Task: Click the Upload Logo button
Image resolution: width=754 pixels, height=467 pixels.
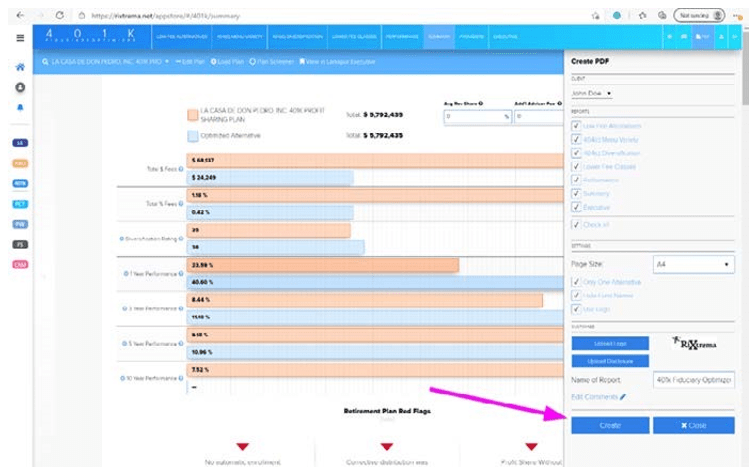Action: coord(609,343)
